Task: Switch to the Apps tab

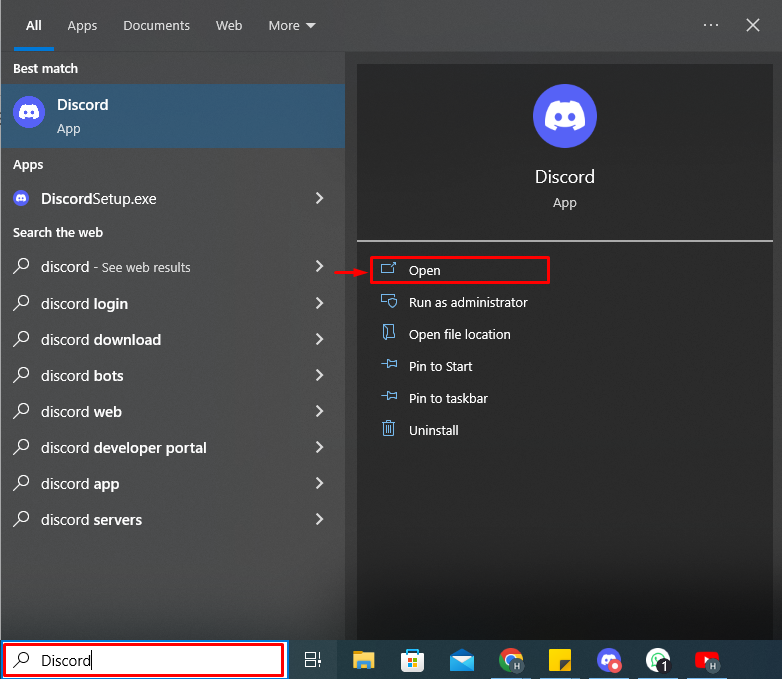Action: [x=82, y=25]
